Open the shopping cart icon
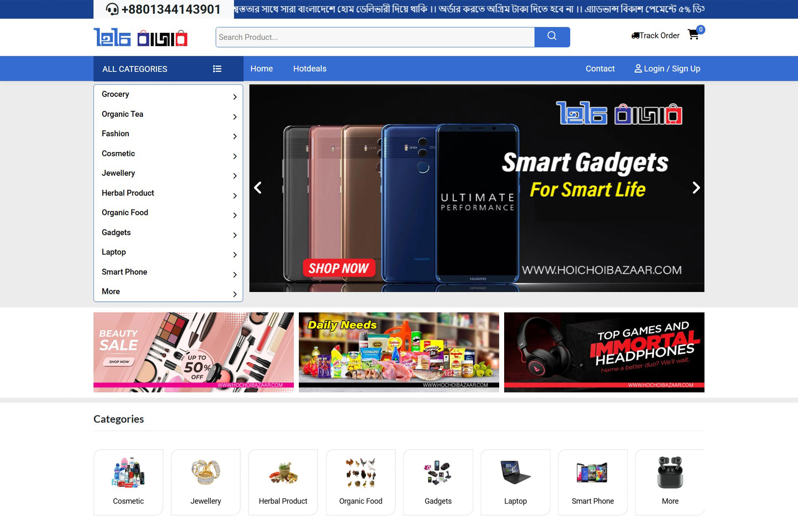Screen dimensions: 798x532 tap(693, 34)
